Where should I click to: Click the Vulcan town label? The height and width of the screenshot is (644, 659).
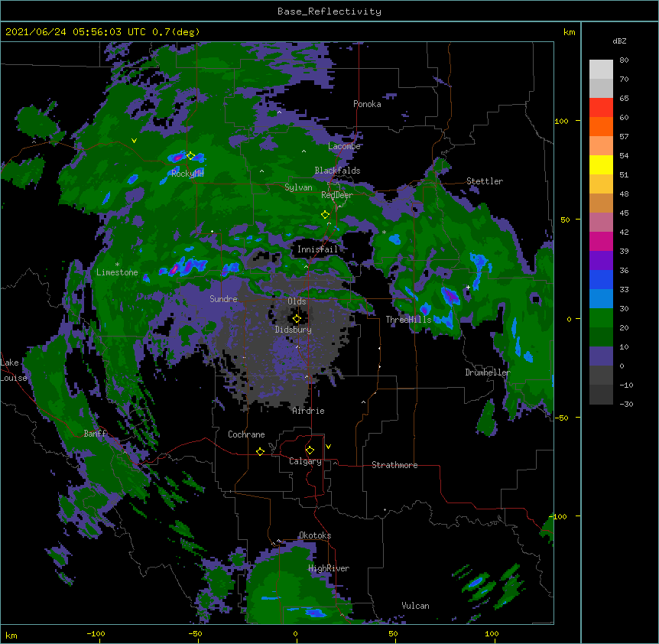click(415, 606)
